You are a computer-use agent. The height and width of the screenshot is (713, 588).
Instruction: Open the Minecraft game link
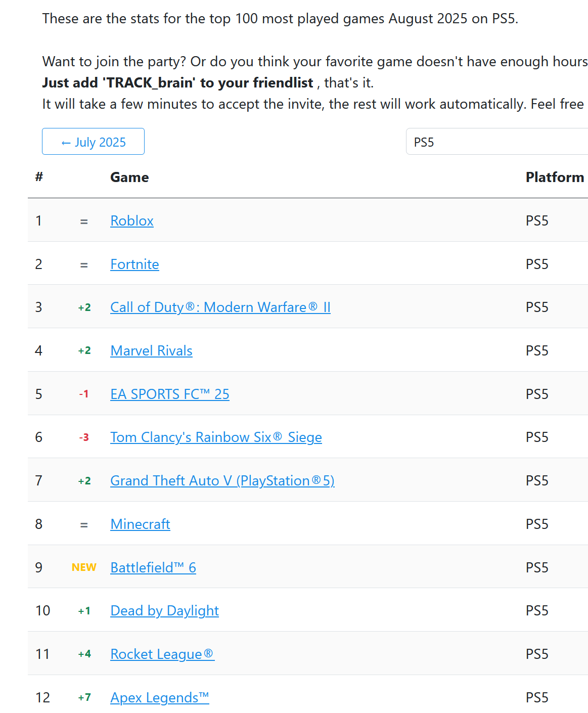tap(140, 524)
